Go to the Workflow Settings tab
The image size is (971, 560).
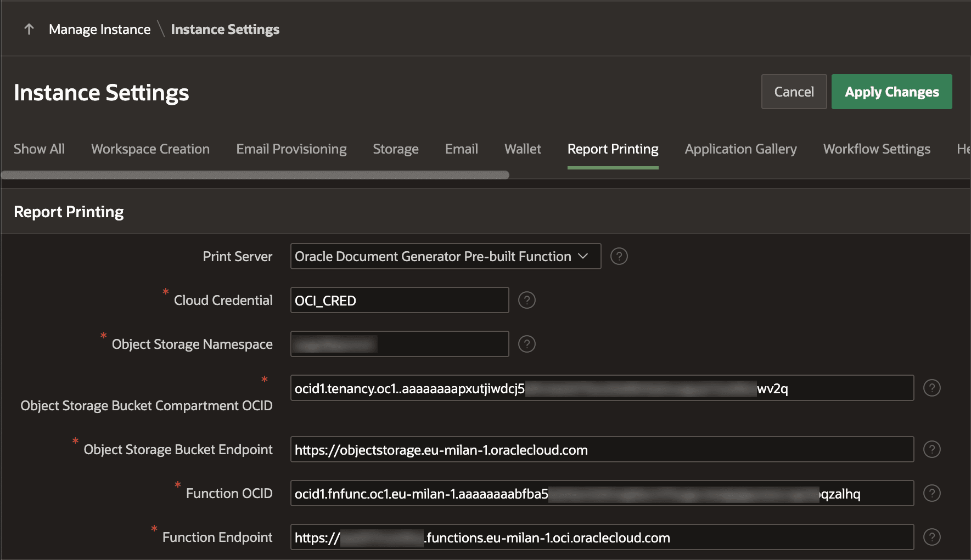[x=877, y=149]
